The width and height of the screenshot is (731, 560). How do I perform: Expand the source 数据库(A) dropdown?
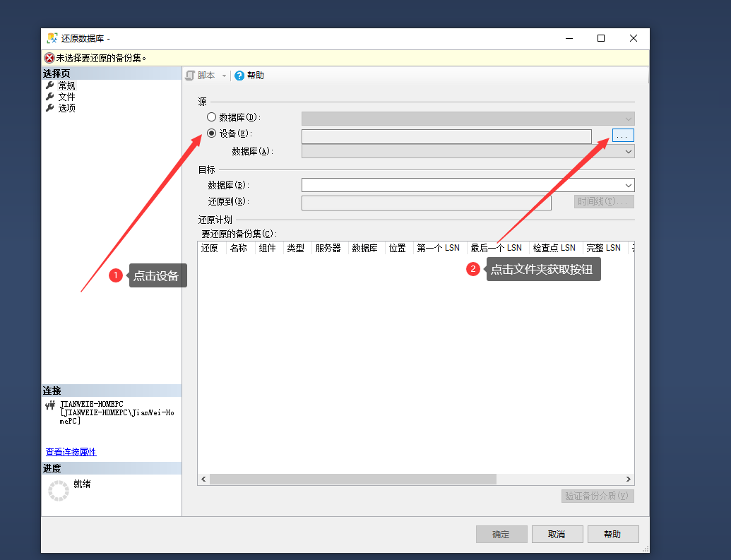628,151
